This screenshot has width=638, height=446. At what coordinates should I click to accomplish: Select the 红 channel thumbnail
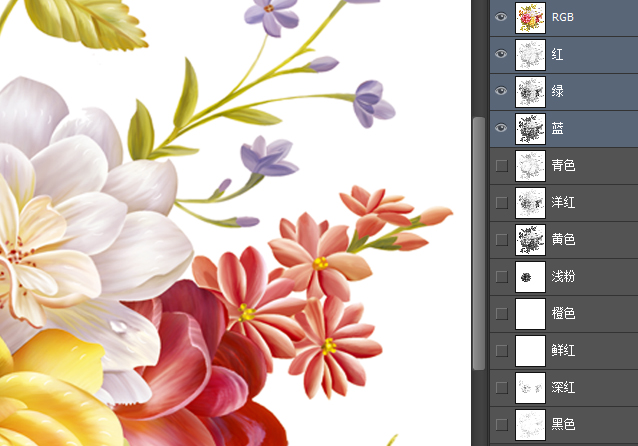click(530, 55)
